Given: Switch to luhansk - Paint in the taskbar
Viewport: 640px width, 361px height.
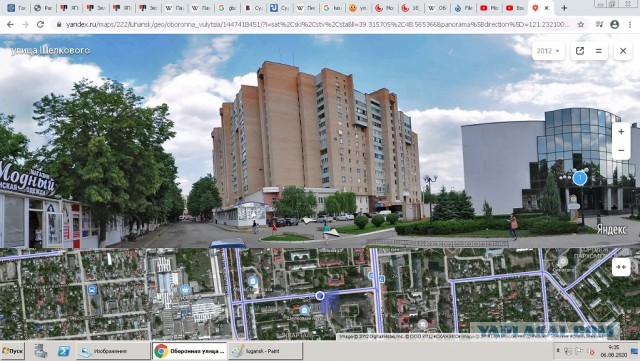Looking at the screenshot, I should (265, 351).
